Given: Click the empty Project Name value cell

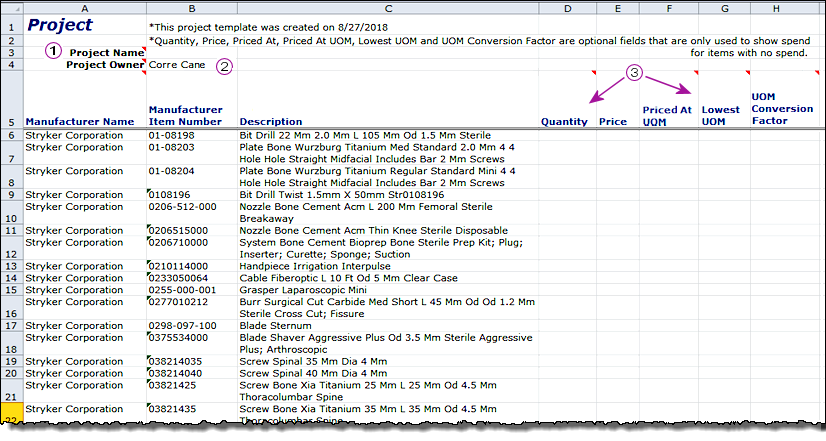Looking at the screenshot, I should point(192,52).
